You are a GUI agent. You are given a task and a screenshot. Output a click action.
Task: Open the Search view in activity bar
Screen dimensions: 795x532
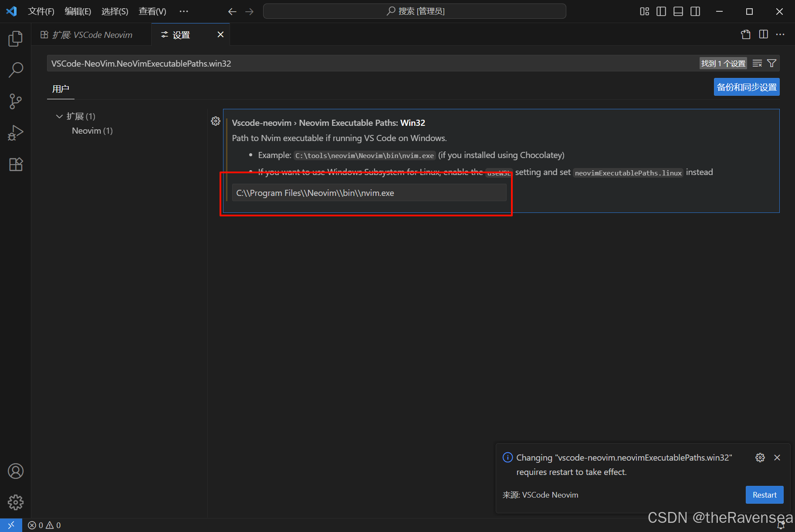click(16, 70)
